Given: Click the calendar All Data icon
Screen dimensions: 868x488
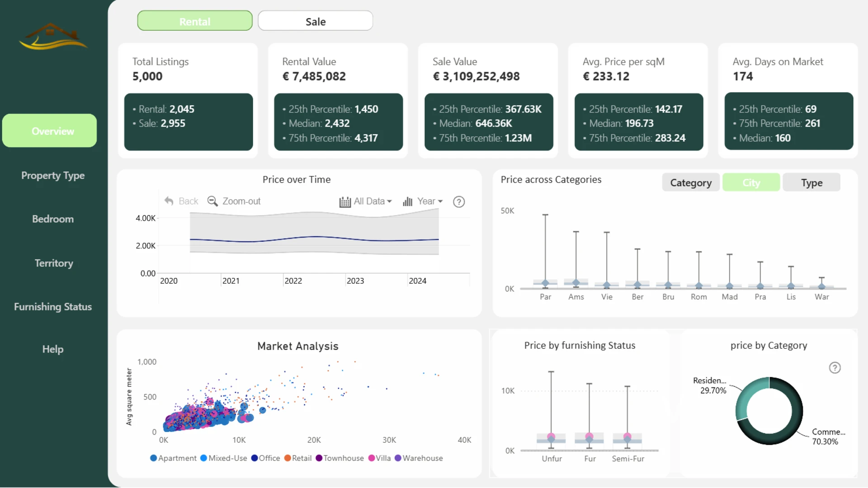Looking at the screenshot, I should pos(345,202).
